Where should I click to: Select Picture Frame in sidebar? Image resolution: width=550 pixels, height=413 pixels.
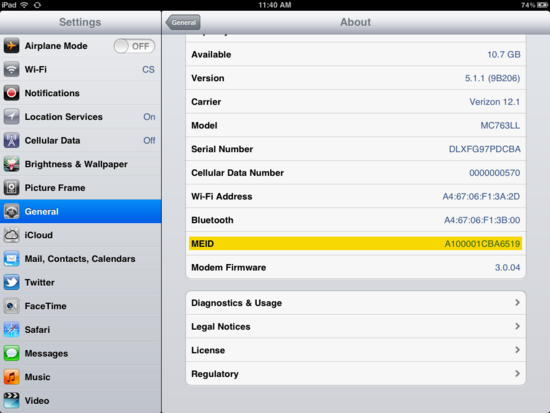pyautogui.click(x=81, y=188)
